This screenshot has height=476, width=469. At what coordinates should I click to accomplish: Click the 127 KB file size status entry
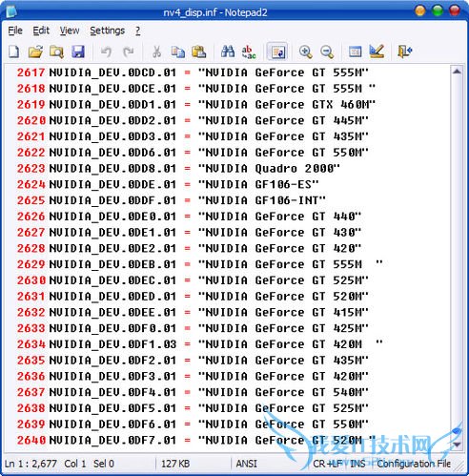tap(175, 464)
